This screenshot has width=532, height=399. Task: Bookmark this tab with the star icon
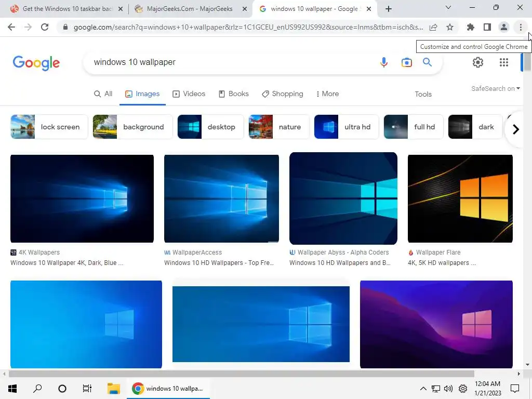tap(450, 27)
